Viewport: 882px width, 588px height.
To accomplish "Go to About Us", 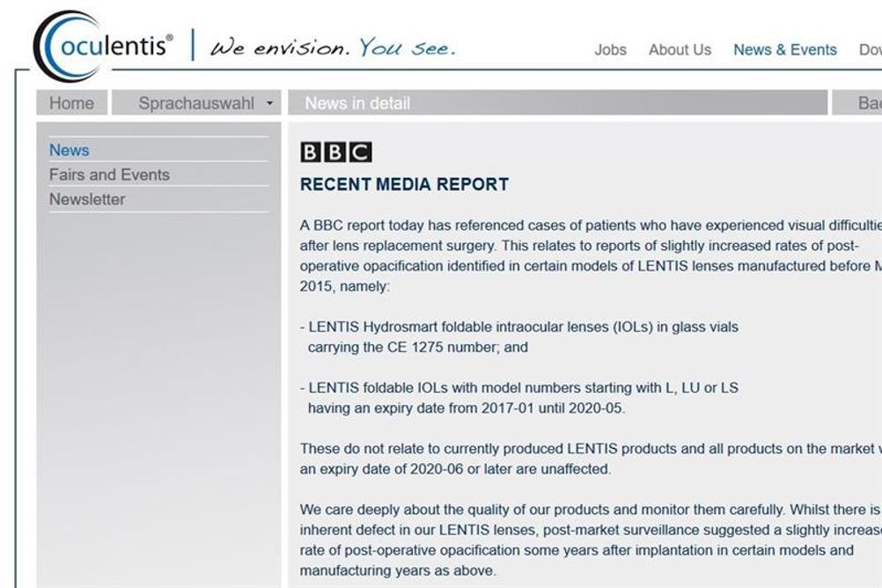I will [x=680, y=49].
